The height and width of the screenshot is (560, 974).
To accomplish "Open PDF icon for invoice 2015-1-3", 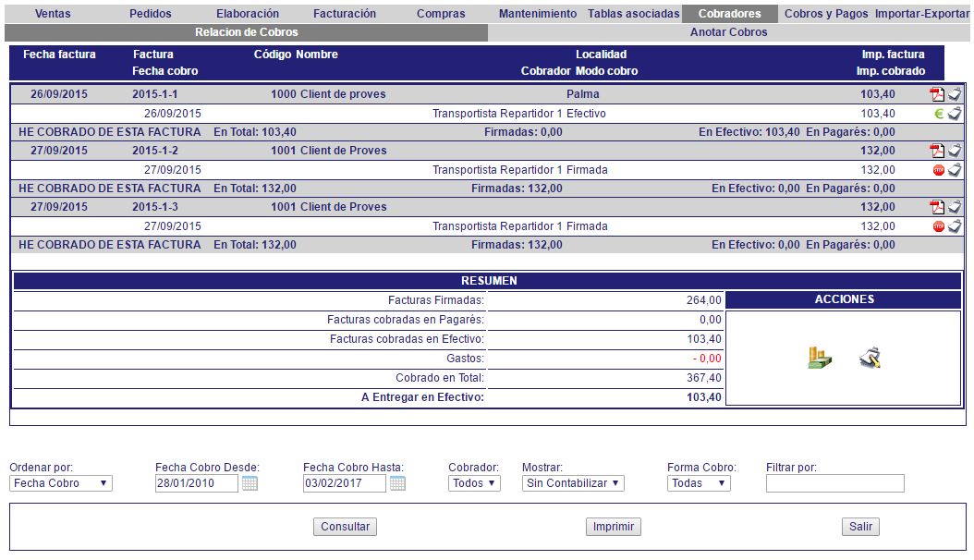I will (x=937, y=207).
